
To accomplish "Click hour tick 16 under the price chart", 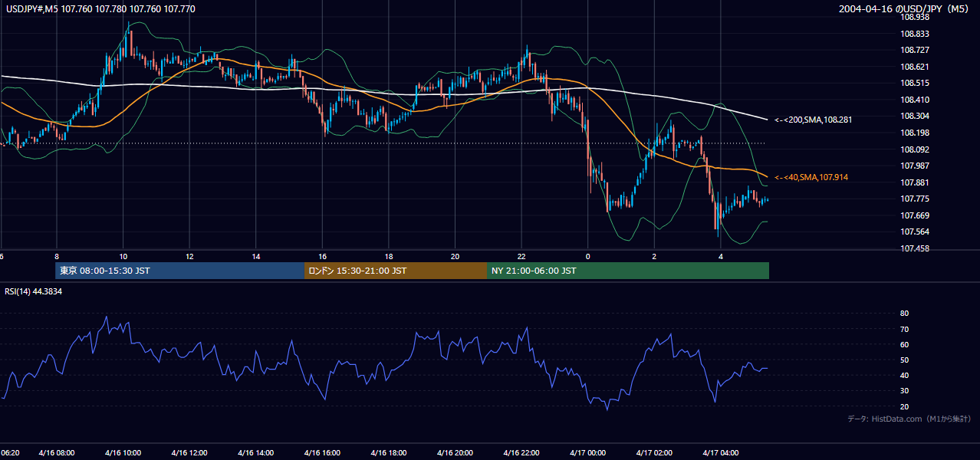I will coord(323,256).
